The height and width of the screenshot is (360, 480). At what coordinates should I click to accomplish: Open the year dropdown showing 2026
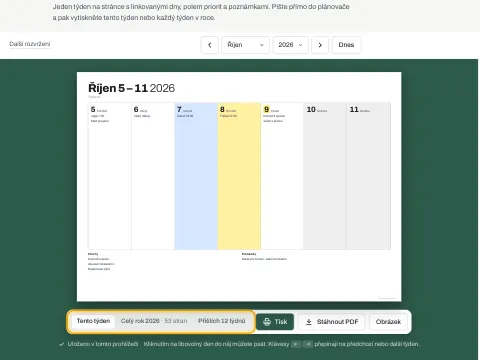pyautogui.click(x=290, y=45)
